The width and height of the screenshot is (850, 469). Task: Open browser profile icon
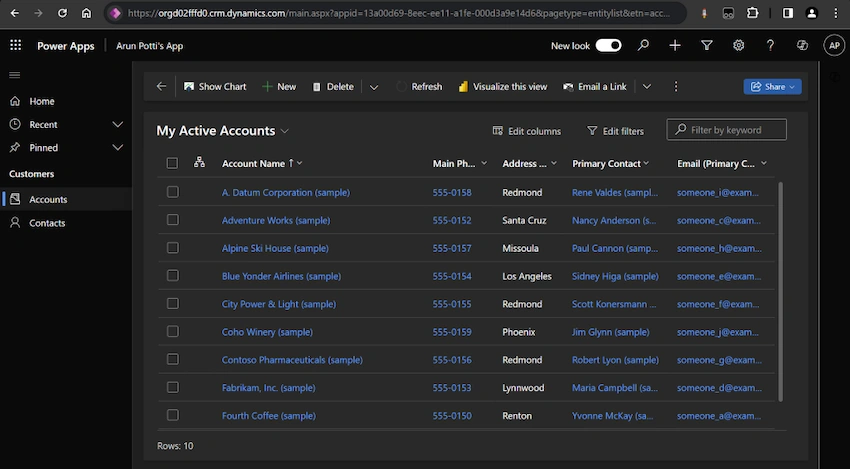pyautogui.click(x=812, y=14)
